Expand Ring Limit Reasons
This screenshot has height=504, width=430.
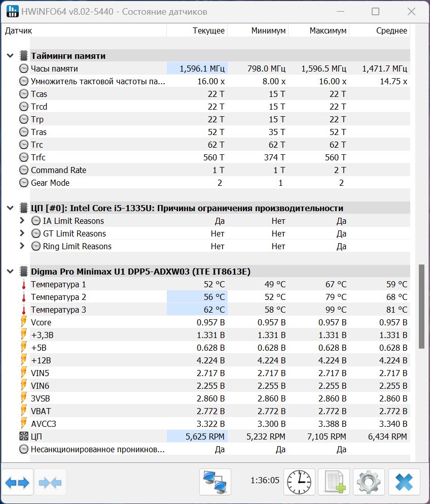coord(22,246)
